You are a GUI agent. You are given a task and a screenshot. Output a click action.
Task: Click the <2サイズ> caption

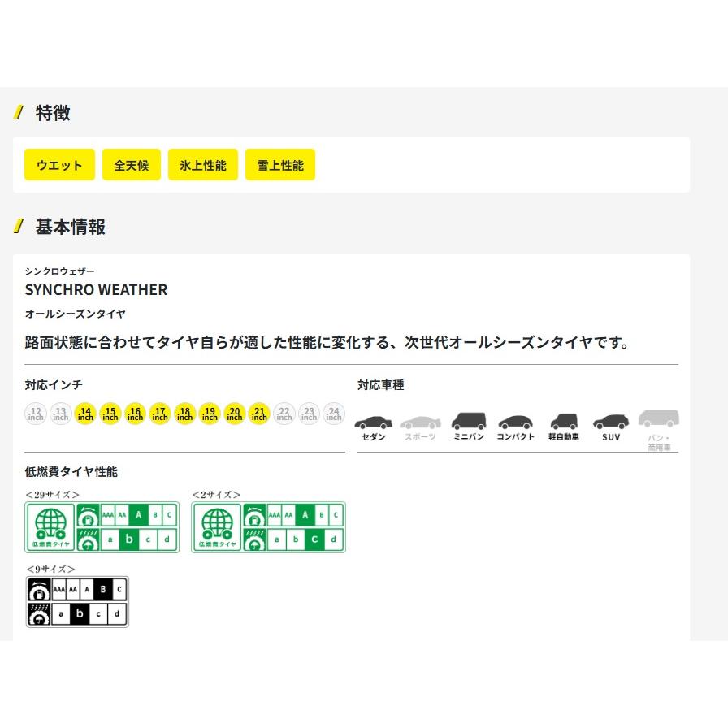pyautogui.click(x=216, y=495)
